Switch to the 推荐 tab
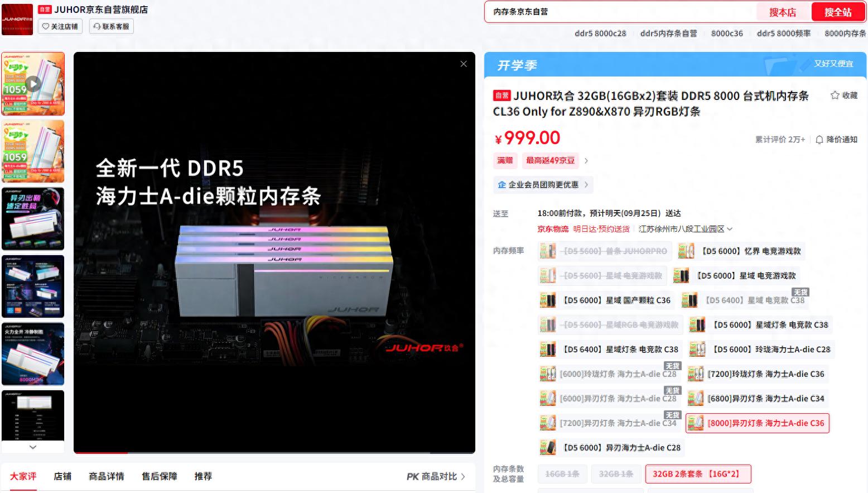 pyautogui.click(x=203, y=476)
